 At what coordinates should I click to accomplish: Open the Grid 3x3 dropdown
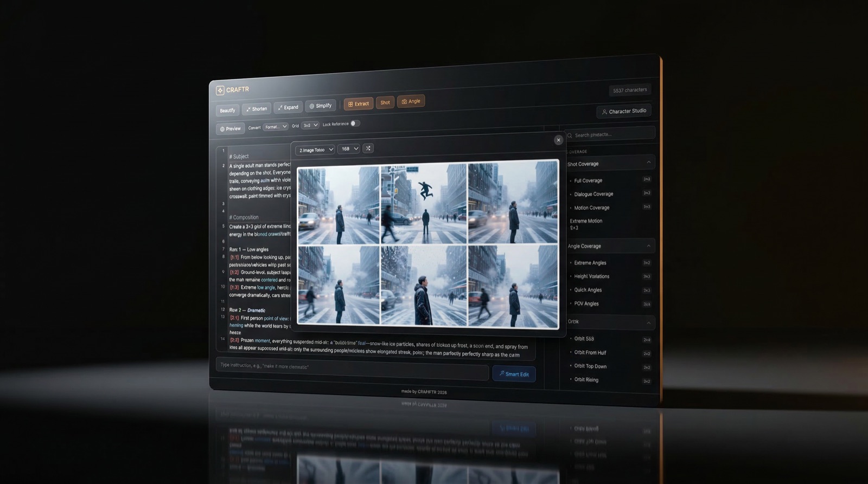coord(310,125)
